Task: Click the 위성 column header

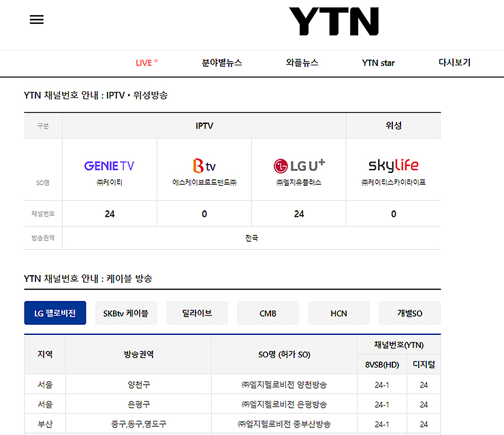Action: coord(394,126)
